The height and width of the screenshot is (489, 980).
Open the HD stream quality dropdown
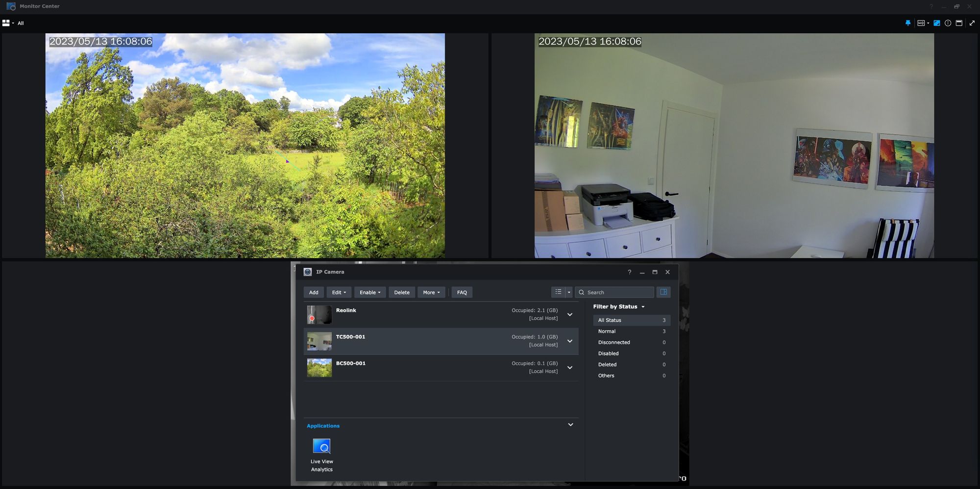pos(923,23)
